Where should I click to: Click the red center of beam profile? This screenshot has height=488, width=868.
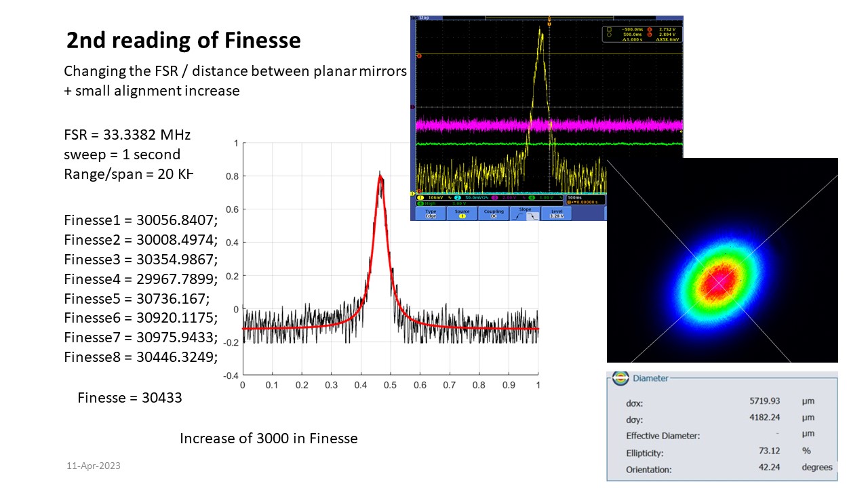(x=719, y=280)
